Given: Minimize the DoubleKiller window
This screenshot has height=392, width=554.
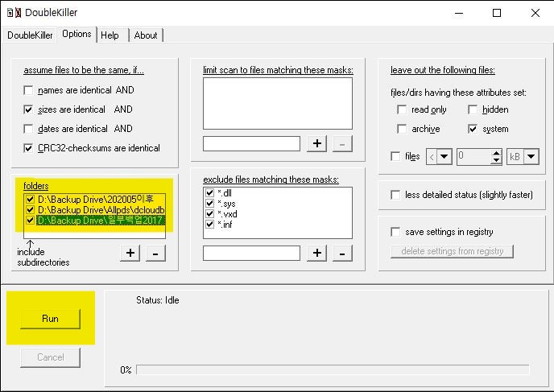Looking at the screenshot, I should 459,13.
